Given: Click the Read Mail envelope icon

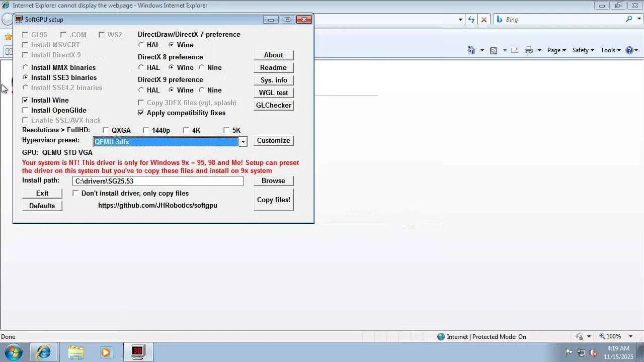Looking at the screenshot, I should click(515, 50).
